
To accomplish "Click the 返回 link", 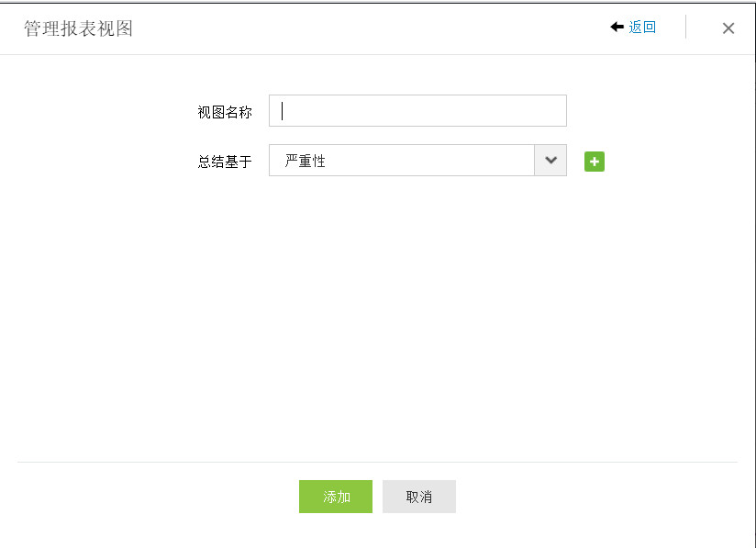I will click(642, 28).
